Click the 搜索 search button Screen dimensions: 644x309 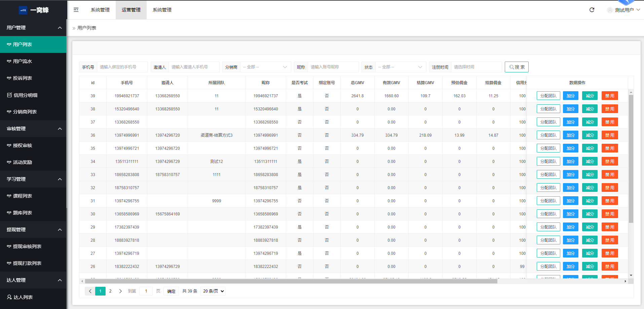coord(517,67)
